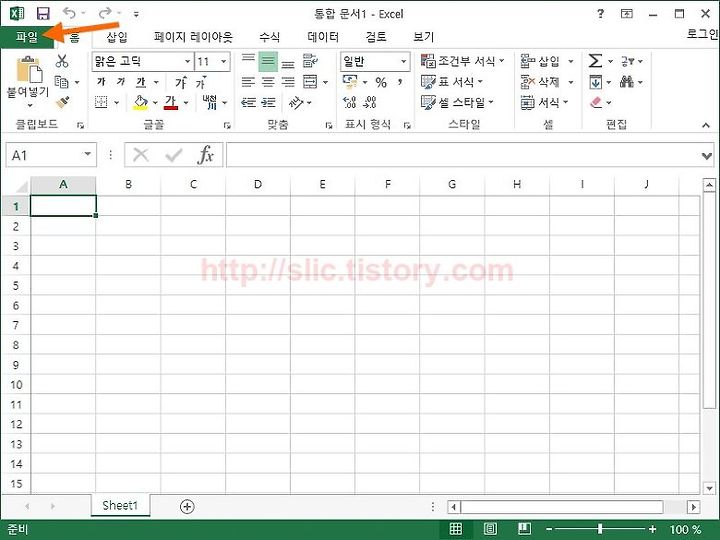The width and height of the screenshot is (720, 540).
Task: Toggle Italic 가 formatting
Action: 121,82
